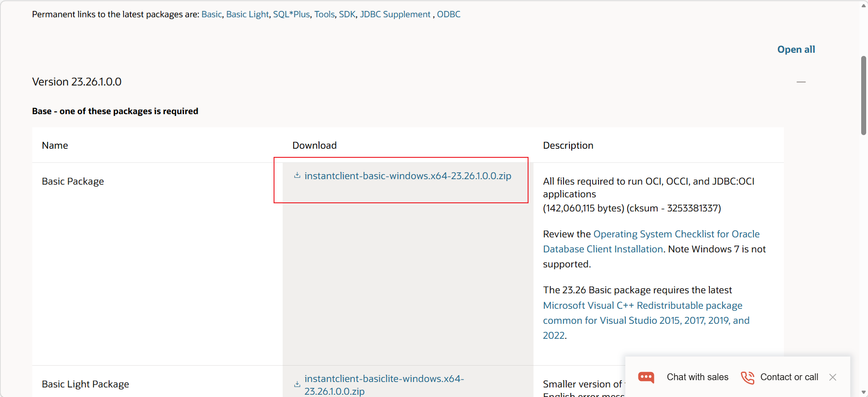
Task: Click the chat bubble icon for sales chat
Action: pos(646,377)
